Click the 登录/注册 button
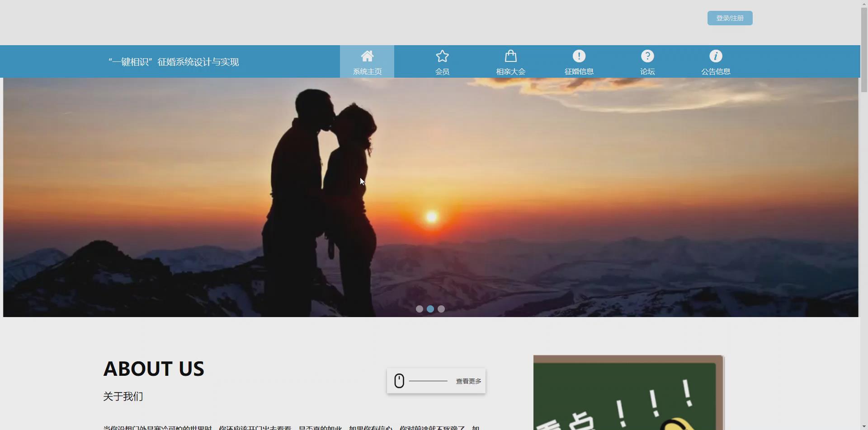868x430 pixels. (730, 18)
